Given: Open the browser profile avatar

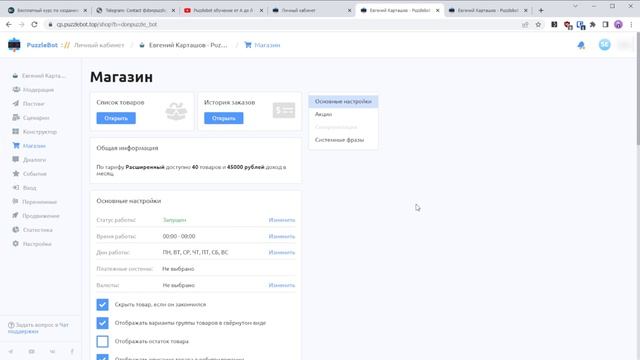Looking at the screenshot, I should 618,24.
